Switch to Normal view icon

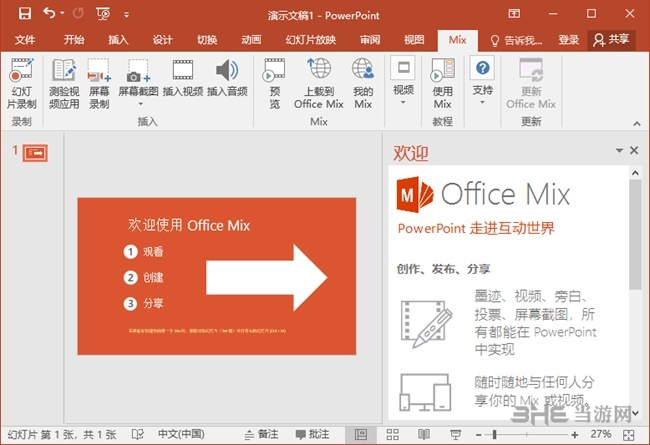pos(361,434)
